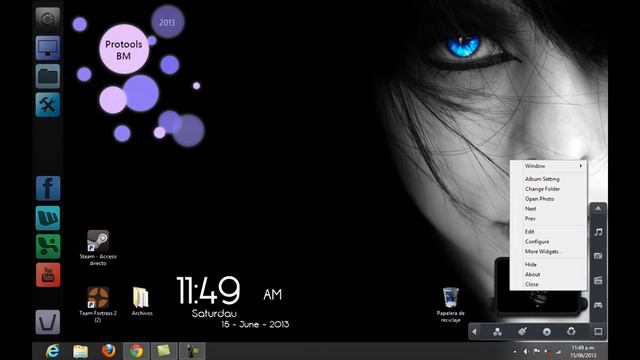Launch the YouTube dock icon
This screenshot has width=640, height=360.
pos(48,275)
